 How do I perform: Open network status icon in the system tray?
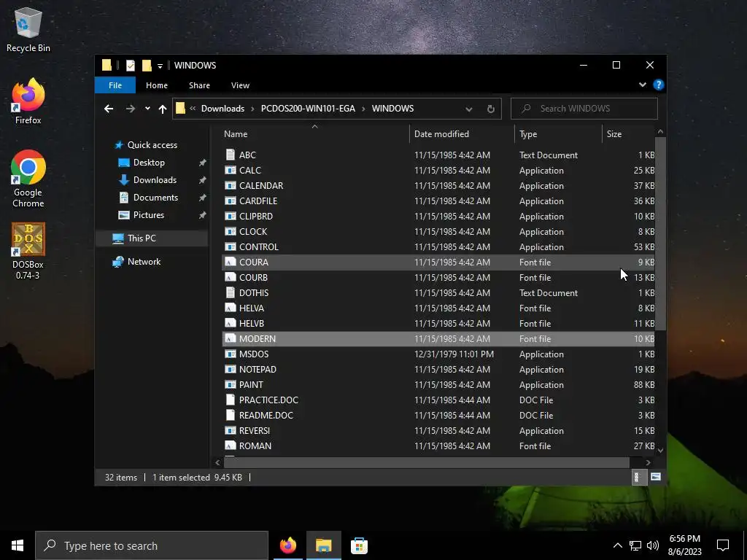point(635,545)
